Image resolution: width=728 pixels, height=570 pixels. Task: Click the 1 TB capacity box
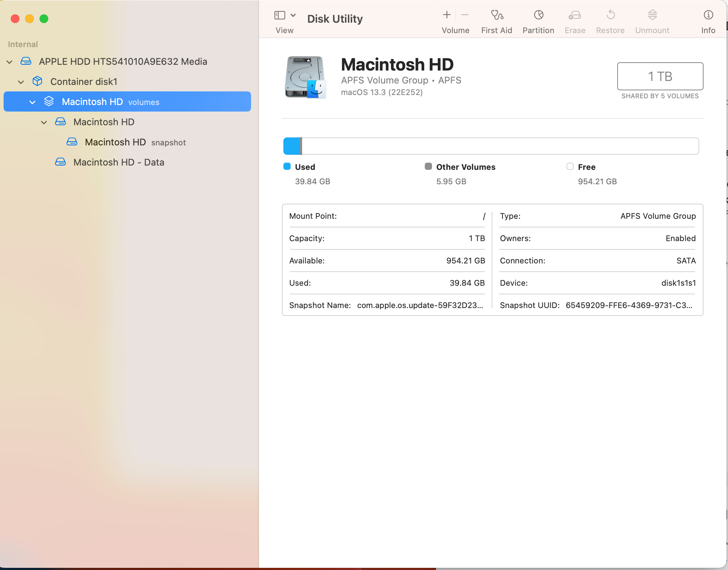(x=660, y=76)
